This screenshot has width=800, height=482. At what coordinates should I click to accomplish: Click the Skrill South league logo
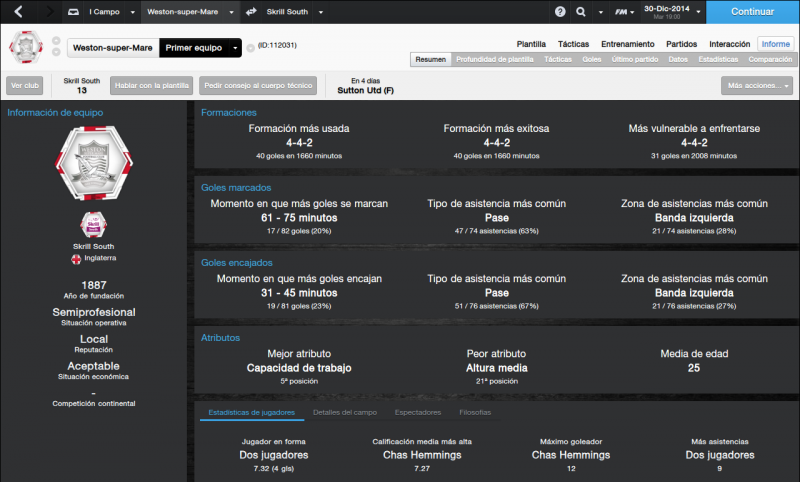click(x=93, y=224)
